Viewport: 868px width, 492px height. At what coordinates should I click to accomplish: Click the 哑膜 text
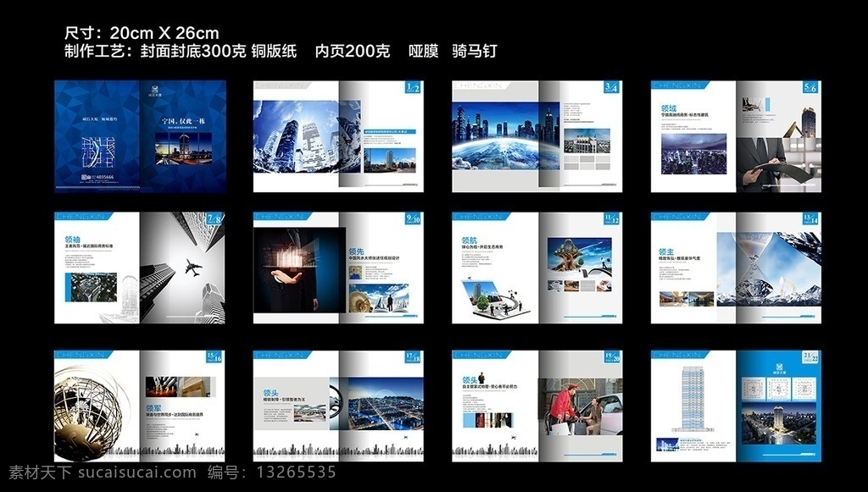(x=424, y=52)
